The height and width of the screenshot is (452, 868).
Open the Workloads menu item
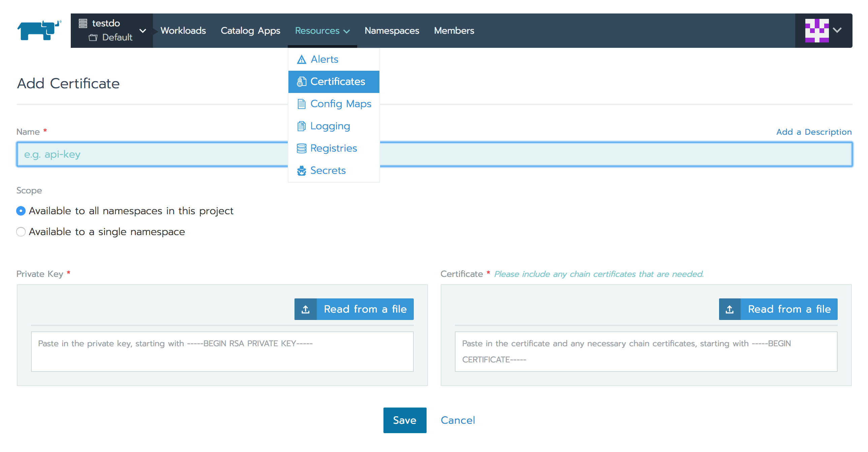point(183,31)
